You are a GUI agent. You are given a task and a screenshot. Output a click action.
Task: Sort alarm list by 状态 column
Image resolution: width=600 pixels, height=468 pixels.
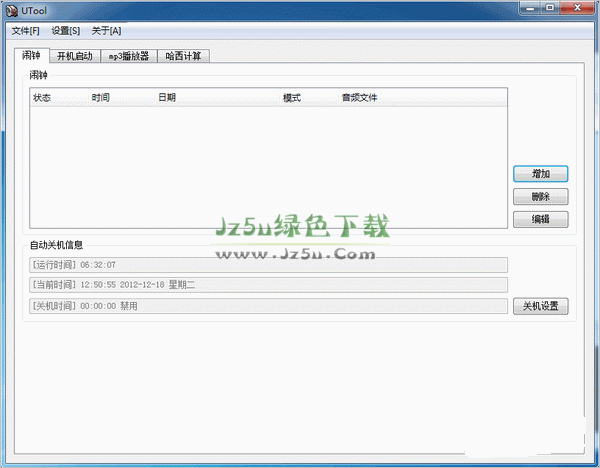tap(59, 98)
